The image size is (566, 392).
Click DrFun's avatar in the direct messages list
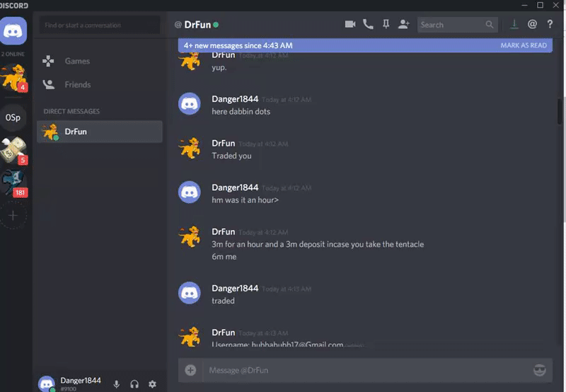coord(50,132)
